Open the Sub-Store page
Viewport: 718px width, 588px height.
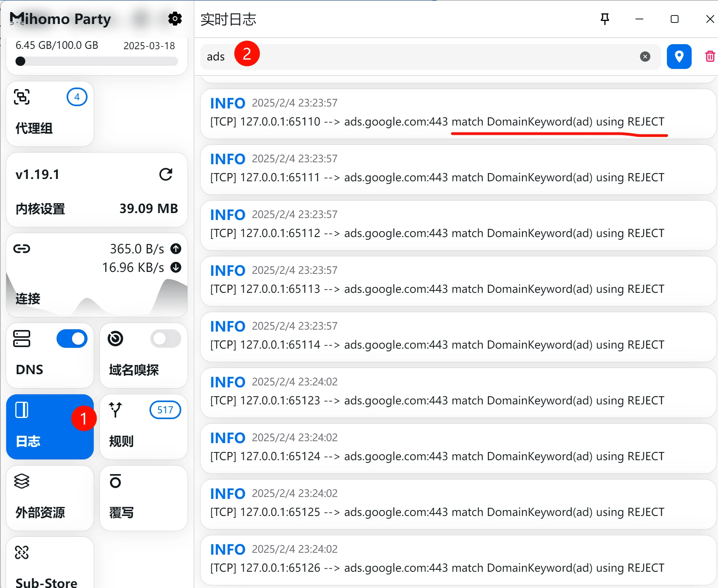(50, 562)
